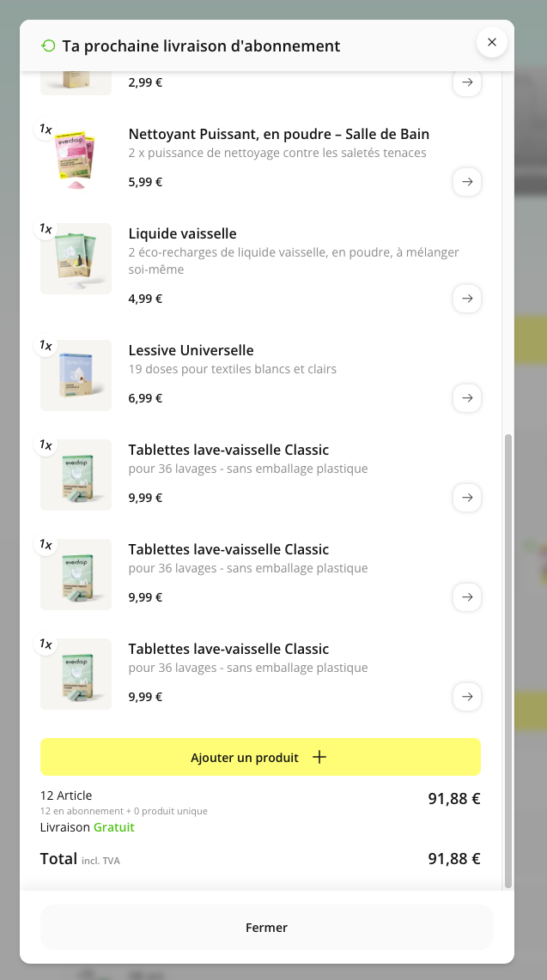Click the last Tablettes lave-vaisselle thumbnail

point(76,675)
